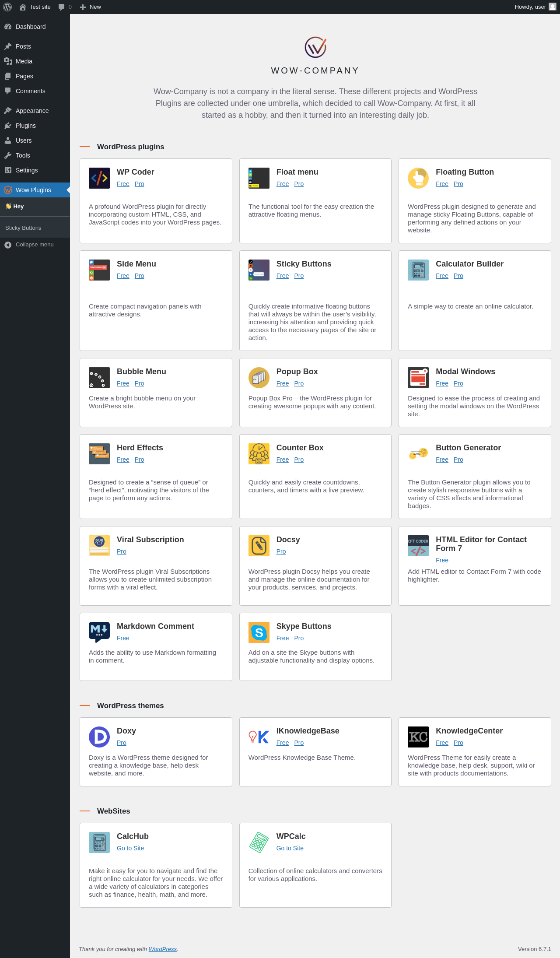Click the Popup Box plugin icon
The width and height of the screenshot is (560, 958).
click(259, 378)
